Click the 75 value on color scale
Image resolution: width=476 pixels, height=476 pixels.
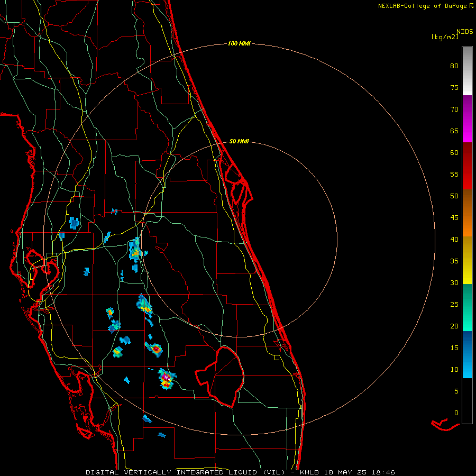click(x=454, y=87)
